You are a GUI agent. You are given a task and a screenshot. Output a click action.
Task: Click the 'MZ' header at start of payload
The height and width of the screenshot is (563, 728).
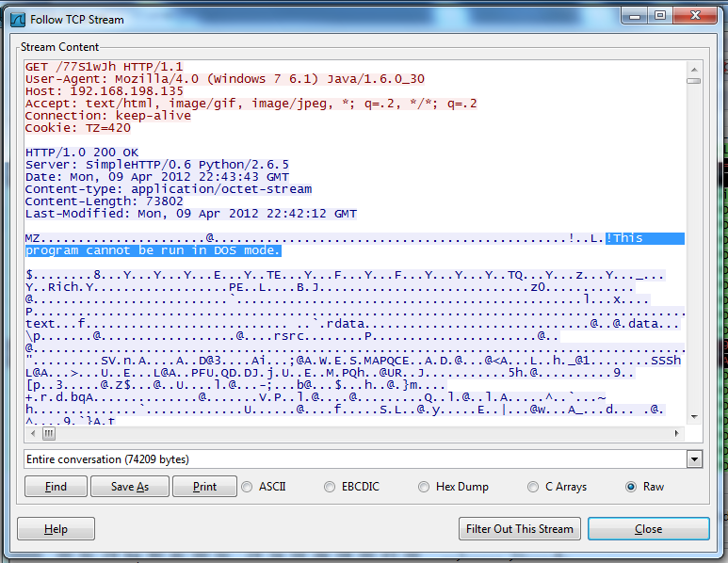33,238
